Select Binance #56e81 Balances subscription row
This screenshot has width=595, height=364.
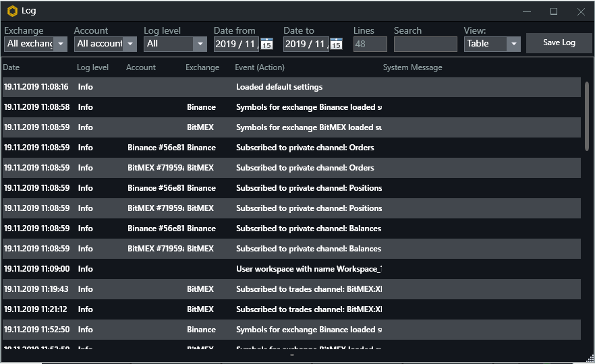[291, 229]
